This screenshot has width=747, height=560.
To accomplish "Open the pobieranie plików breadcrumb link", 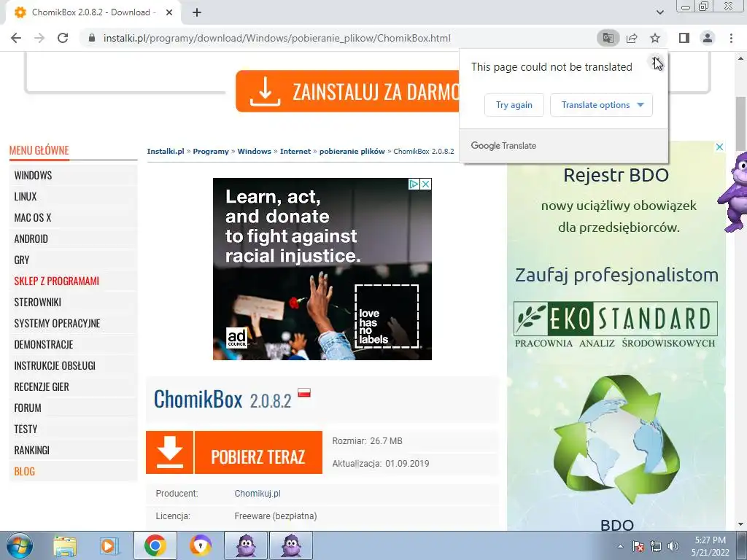I will pos(352,152).
